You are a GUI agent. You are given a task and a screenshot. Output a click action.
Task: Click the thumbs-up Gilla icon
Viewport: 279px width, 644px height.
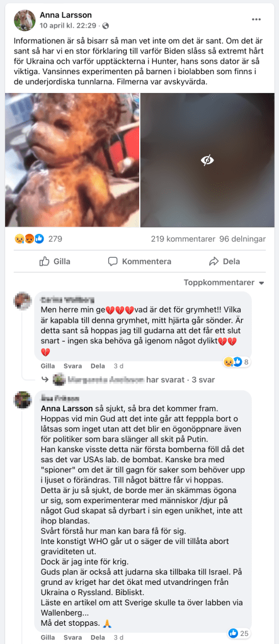point(45,261)
